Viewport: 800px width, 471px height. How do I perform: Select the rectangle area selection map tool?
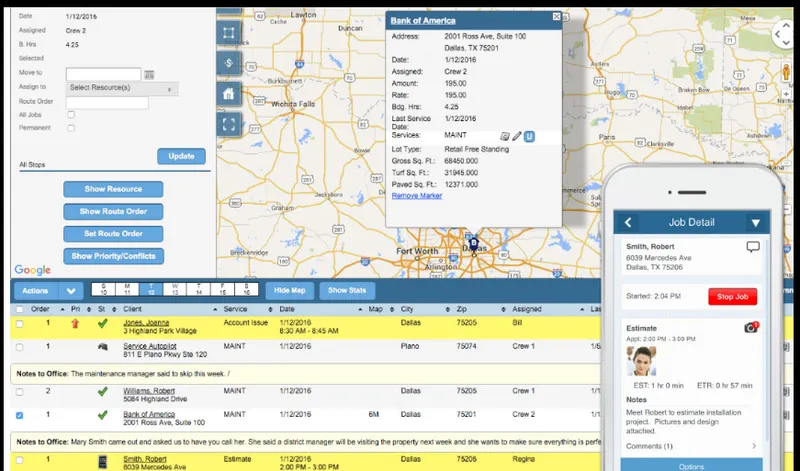tap(229, 33)
